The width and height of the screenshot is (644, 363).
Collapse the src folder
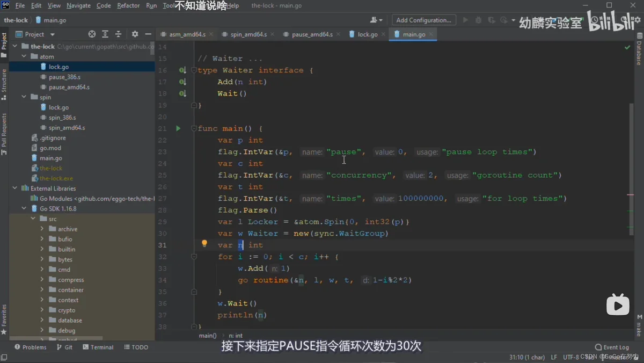[33, 219]
